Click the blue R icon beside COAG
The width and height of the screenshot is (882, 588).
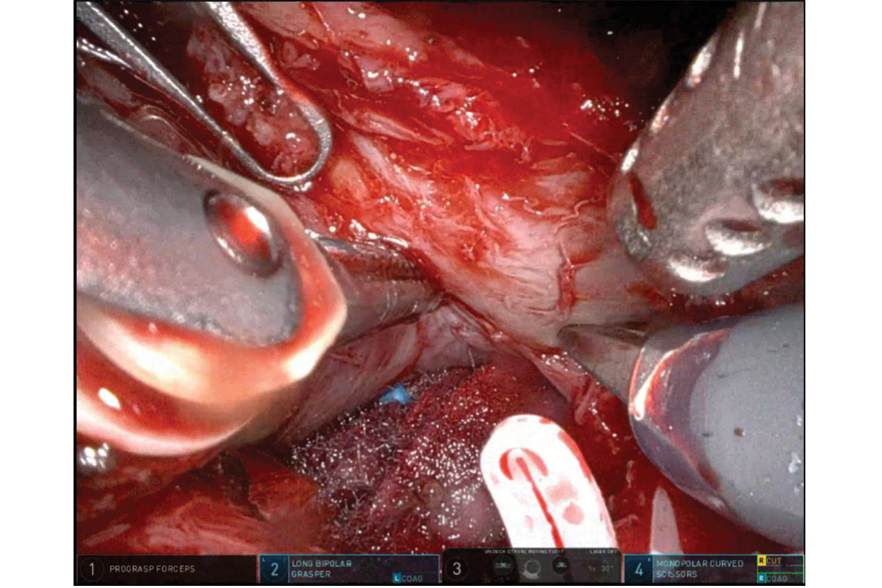pos(761,578)
